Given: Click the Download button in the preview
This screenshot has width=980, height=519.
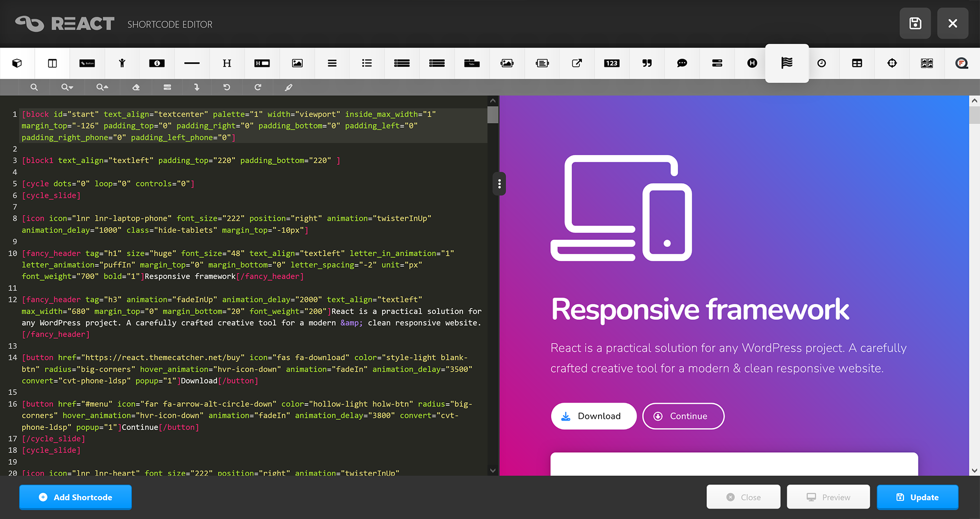Looking at the screenshot, I should [x=594, y=416].
